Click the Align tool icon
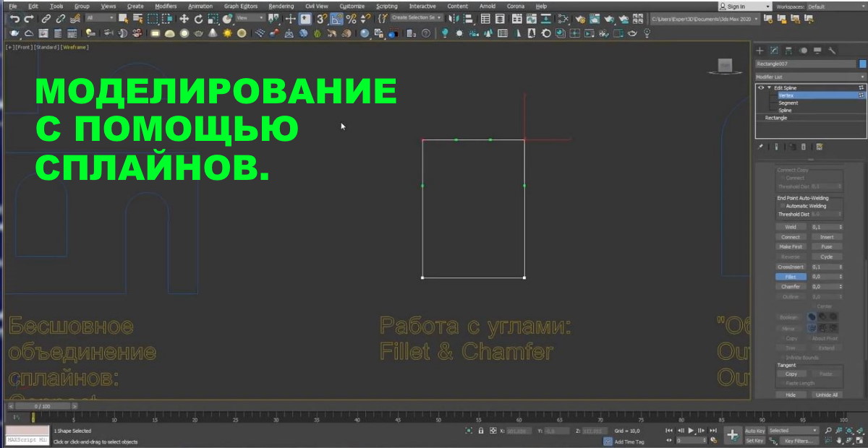 (469, 18)
